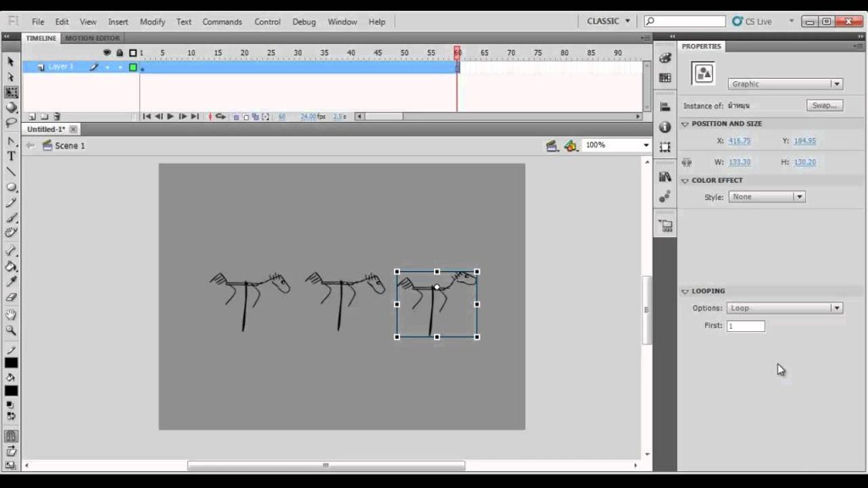Open the CLASSIC workspace dropdown

point(609,21)
